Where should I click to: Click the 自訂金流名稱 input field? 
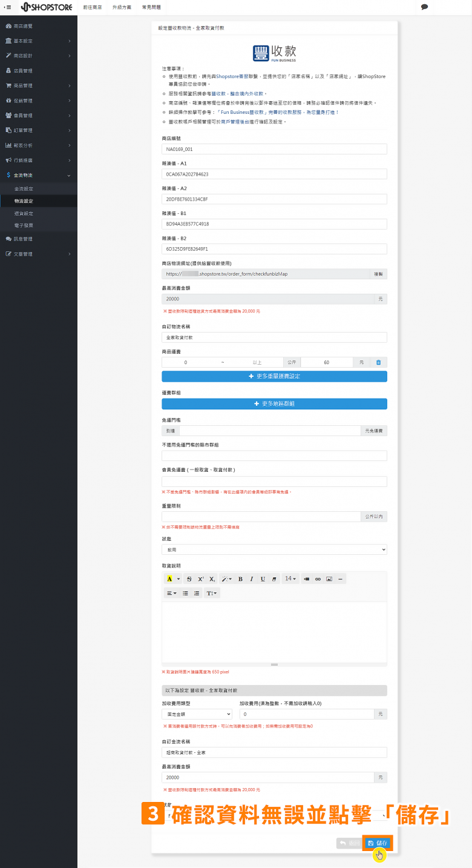274,752
